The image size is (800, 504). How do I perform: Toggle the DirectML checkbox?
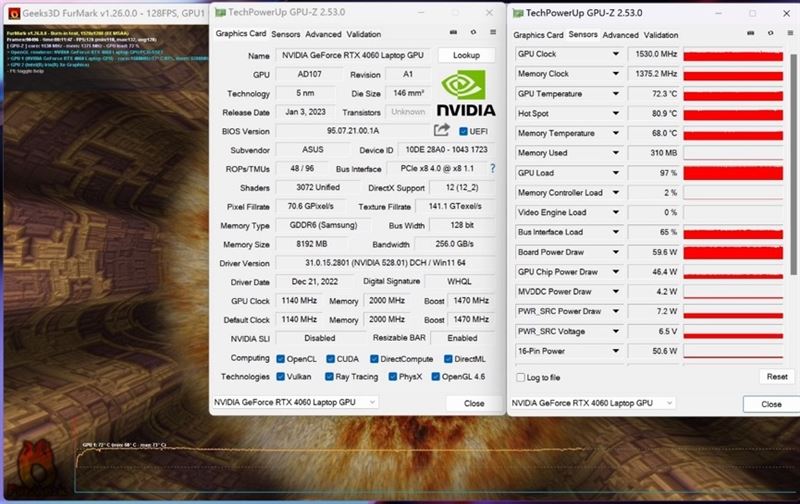[448, 359]
